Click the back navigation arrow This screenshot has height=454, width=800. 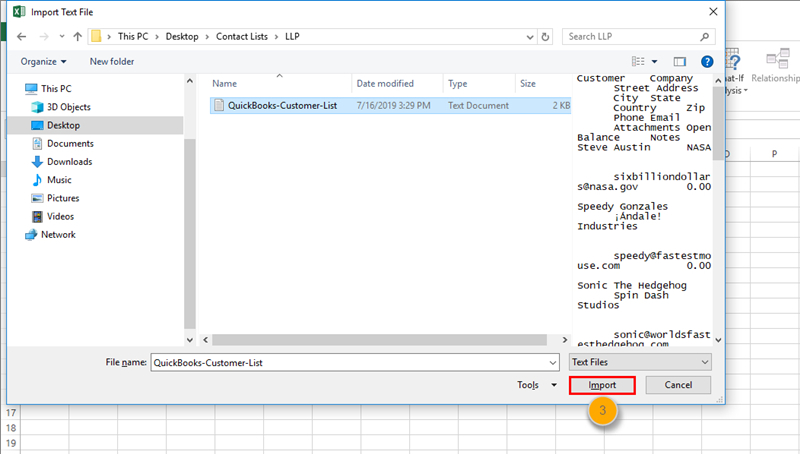tap(21, 36)
